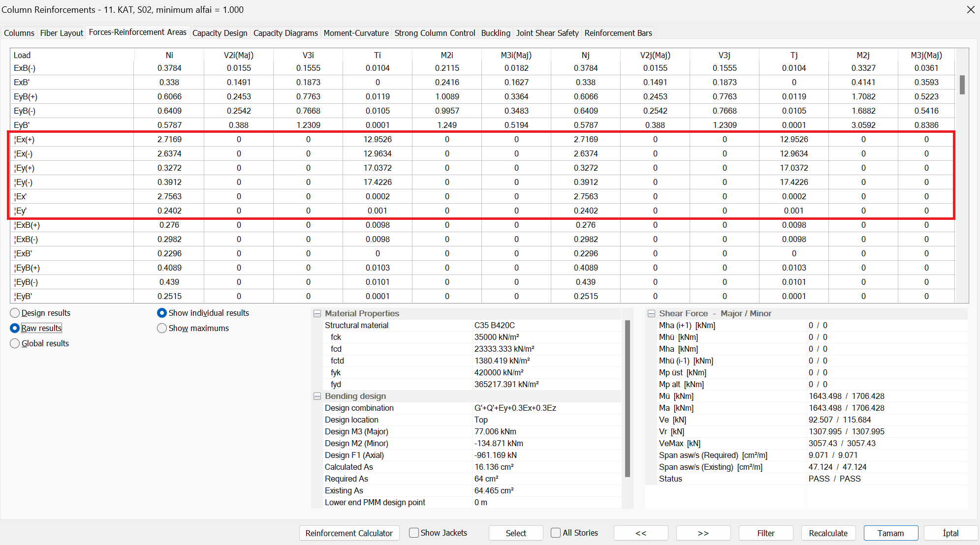This screenshot has height=545, width=980.
Task: Open the Filter button
Action: point(765,533)
